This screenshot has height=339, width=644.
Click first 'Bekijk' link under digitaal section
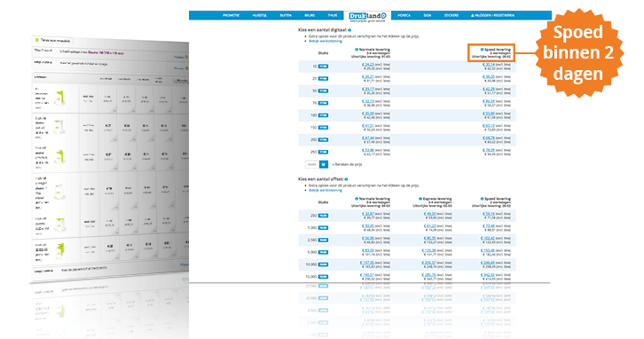tap(326, 41)
